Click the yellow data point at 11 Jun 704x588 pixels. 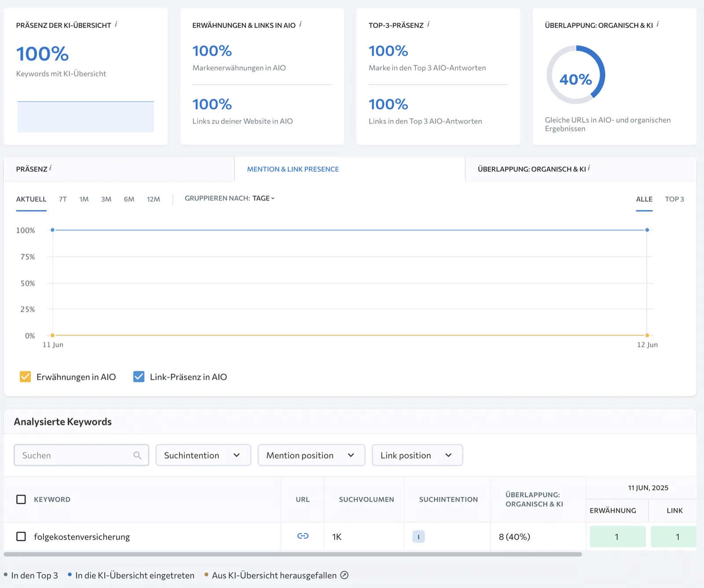(x=52, y=335)
